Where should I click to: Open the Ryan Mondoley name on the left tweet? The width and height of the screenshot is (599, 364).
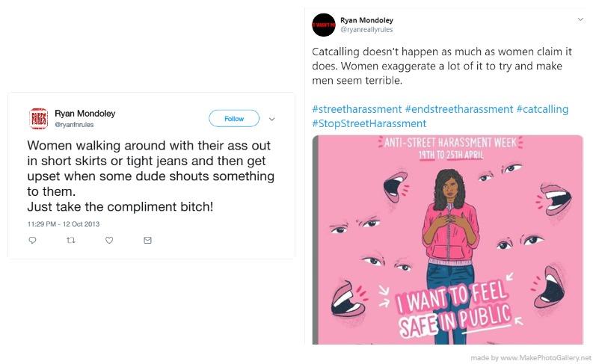(x=85, y=114)
